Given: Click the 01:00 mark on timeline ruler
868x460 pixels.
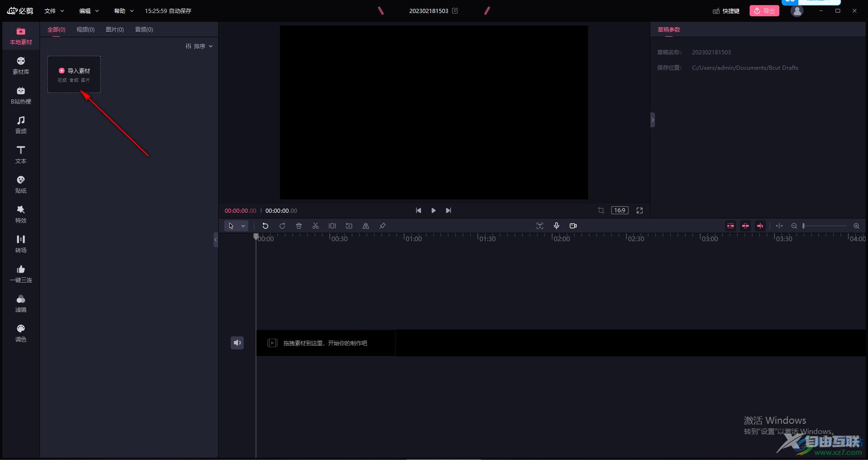Looking at the screenshot, I should 413,238.
